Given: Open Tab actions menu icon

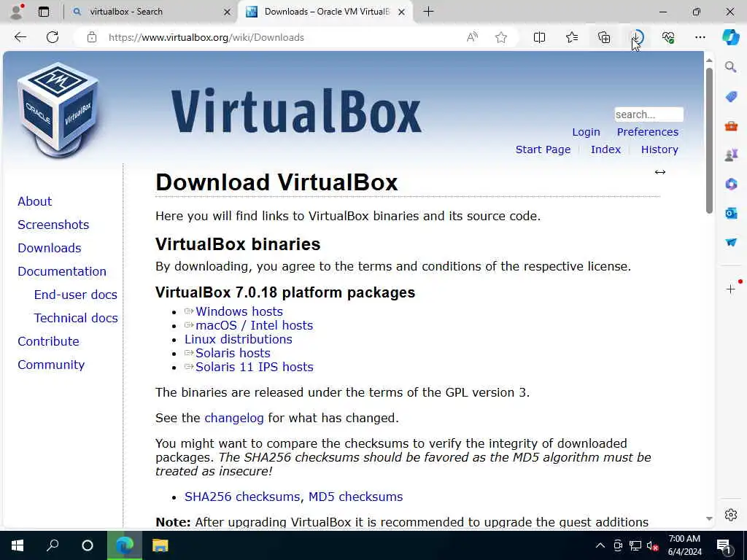Looking at the screenshot, I should pyautogui.click(x=43, y=12).
